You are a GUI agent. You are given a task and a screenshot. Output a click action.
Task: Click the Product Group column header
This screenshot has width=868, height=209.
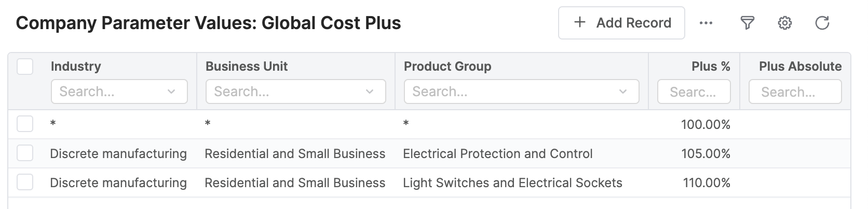click(x=447, y=67)
